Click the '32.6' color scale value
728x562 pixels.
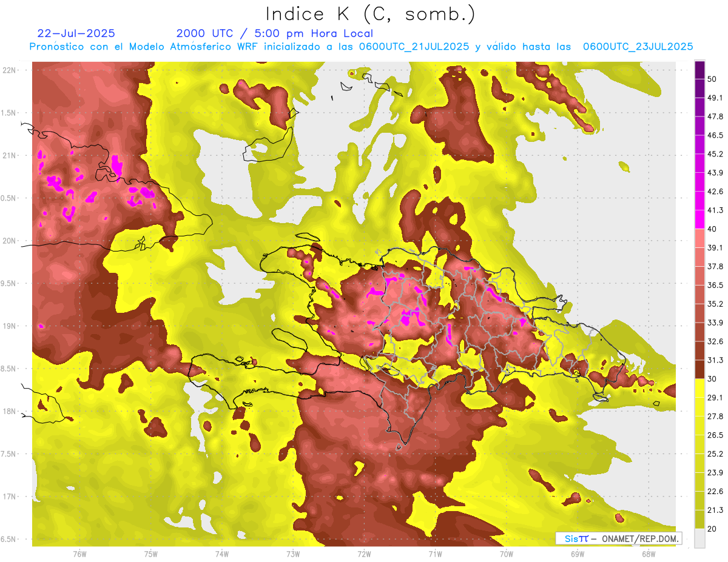pos(715,341)
